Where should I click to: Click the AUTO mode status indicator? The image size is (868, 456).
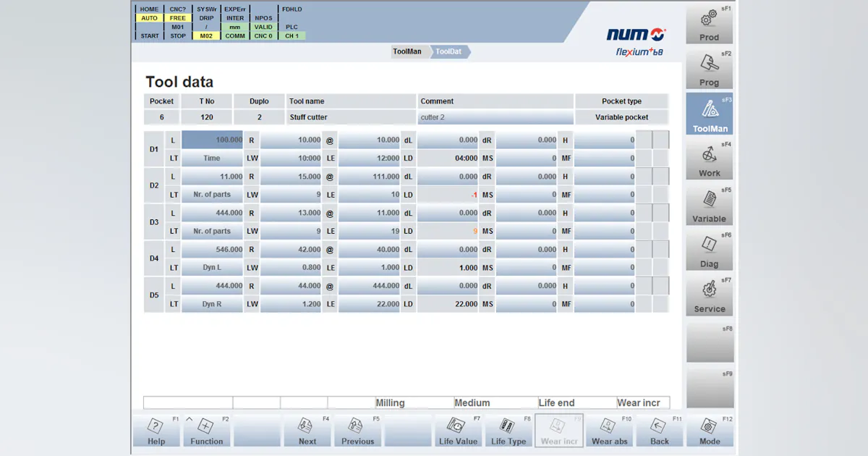tap(149, 18)
